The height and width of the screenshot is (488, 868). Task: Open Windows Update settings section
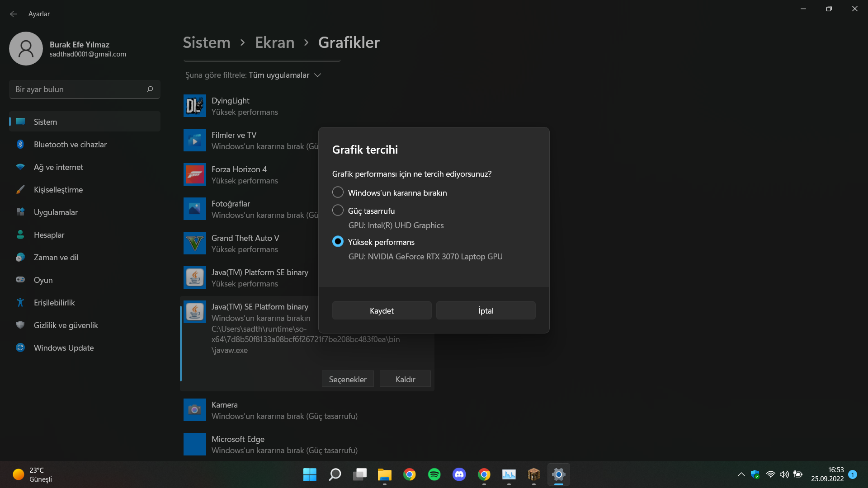[x=63, y=348]
